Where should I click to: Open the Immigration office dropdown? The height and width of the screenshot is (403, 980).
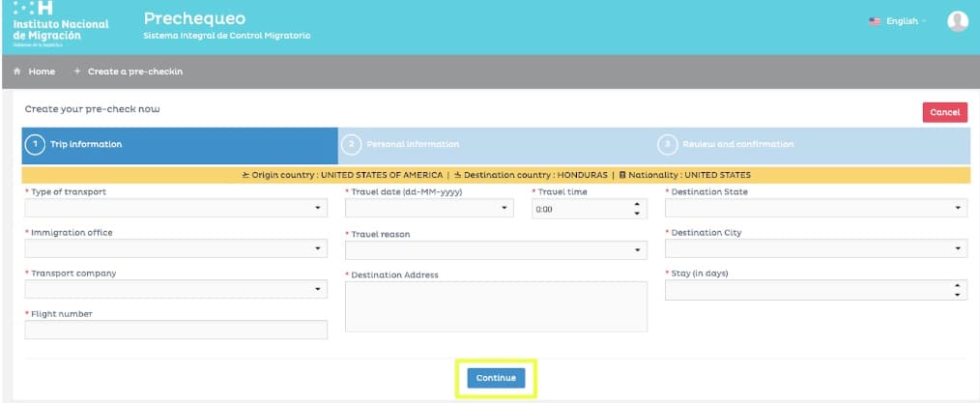(x=176, y=248)
